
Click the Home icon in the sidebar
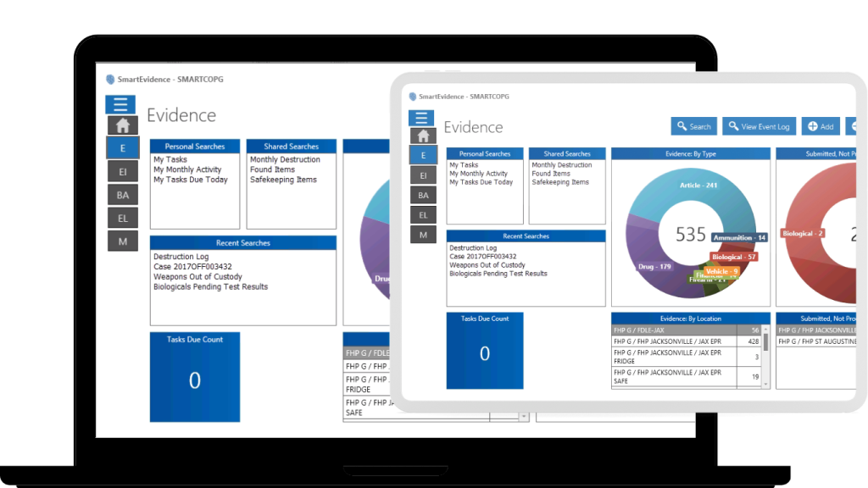pyautogui.click(x=423, y=136)
